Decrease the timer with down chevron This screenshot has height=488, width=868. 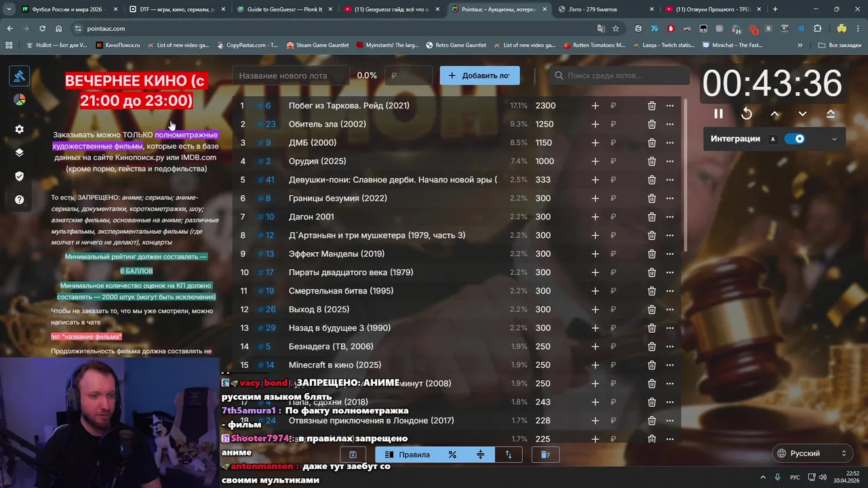pos(802,114)
